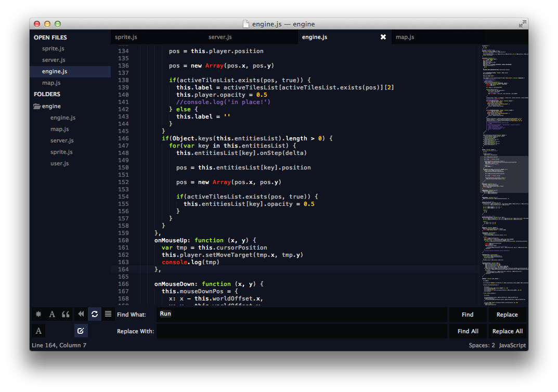Open the Spaces: 2 indentation menu
558x392 pixels.
tap(482, 345)
